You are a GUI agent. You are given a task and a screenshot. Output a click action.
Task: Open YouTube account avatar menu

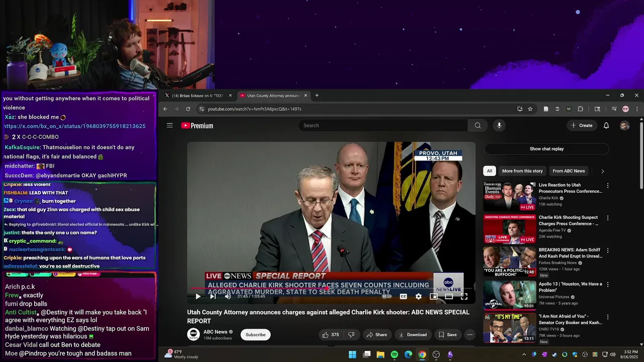point(624,125)
